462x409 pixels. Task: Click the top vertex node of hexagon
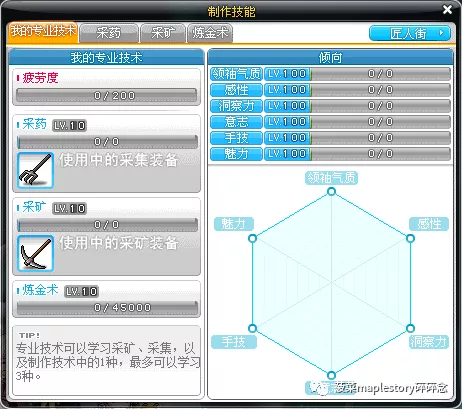331,191
